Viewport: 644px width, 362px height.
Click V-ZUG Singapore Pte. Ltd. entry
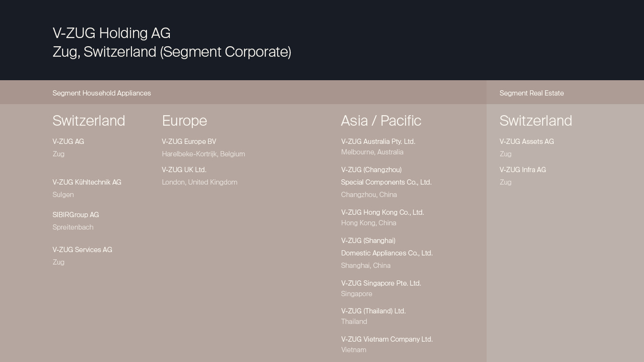coord(381,283)
